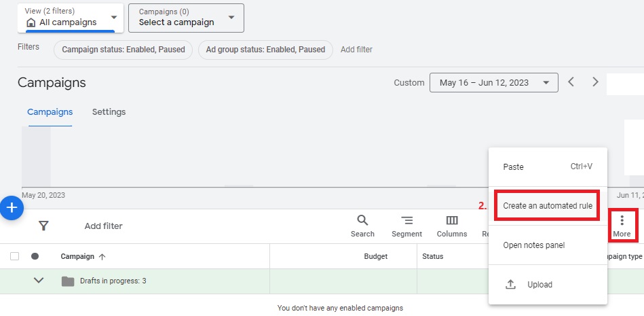Open the Search tool in table toolbar
Image resolution: width=644 pixels, height=316 pixels.
click(362, 226)
